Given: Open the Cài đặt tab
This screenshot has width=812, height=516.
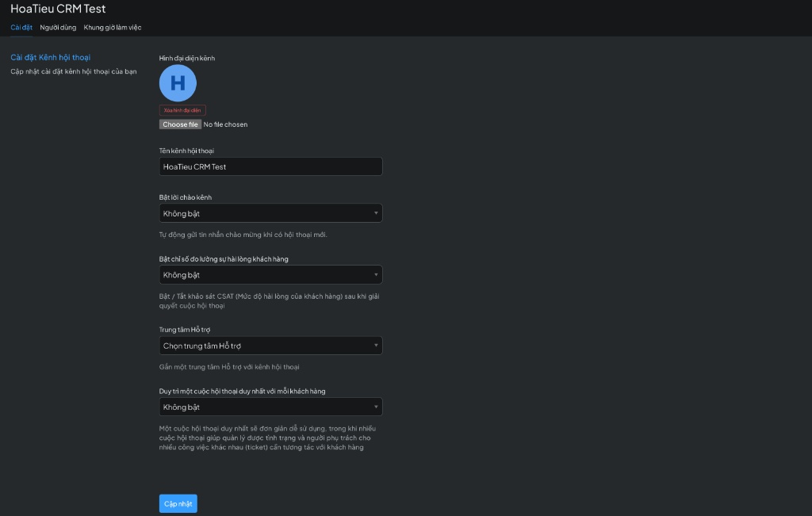Looking at the screenshot, I should point(21,28).
